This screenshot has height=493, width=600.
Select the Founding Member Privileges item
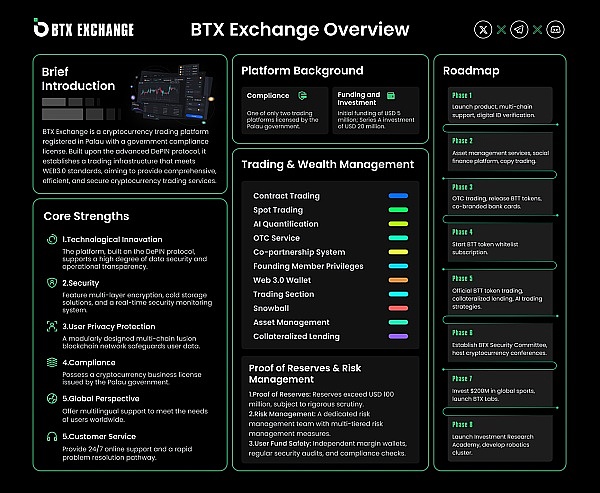[308, 266]
